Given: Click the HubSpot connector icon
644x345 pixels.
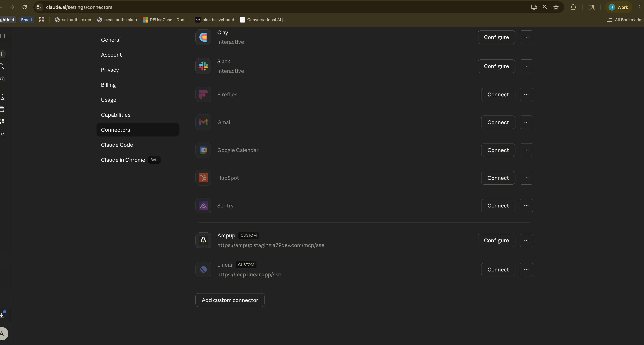Looking at the screenshot, I should pos(203,178).
